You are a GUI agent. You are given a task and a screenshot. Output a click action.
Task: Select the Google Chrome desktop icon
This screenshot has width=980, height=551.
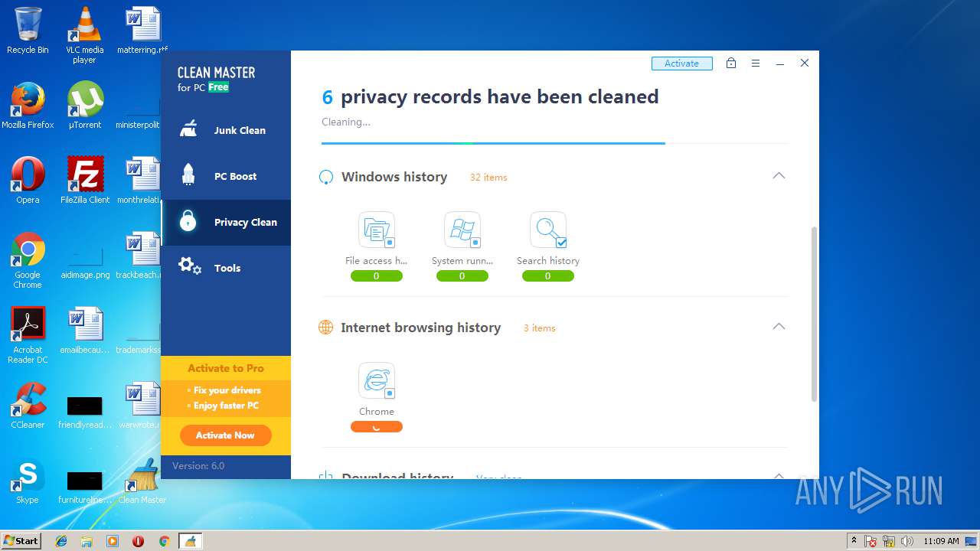tap(28, 260)
